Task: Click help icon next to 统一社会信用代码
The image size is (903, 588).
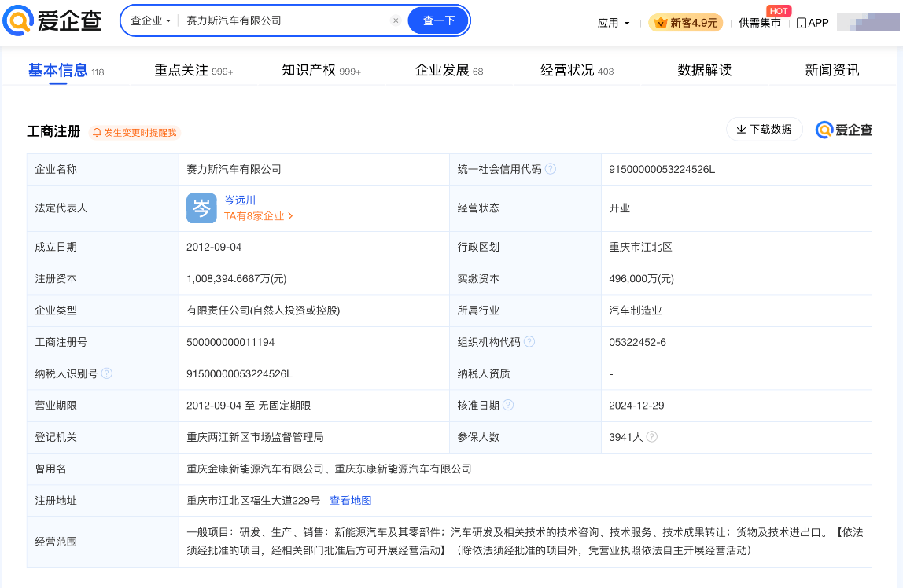Action: tap(551, 169)
